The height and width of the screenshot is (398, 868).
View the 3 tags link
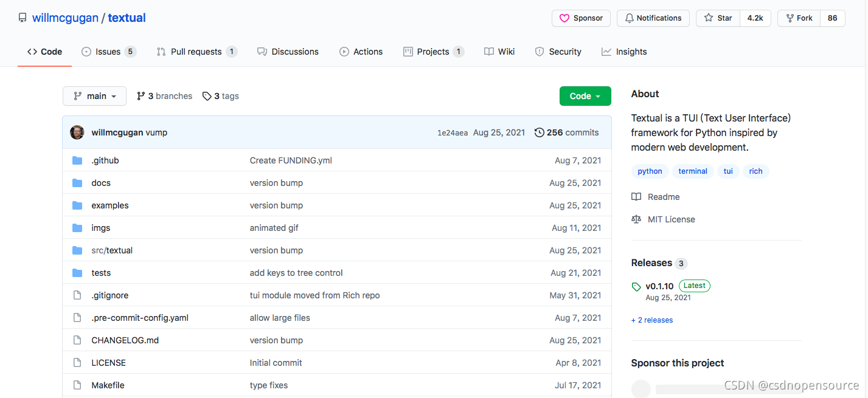(x=220, y=96)
